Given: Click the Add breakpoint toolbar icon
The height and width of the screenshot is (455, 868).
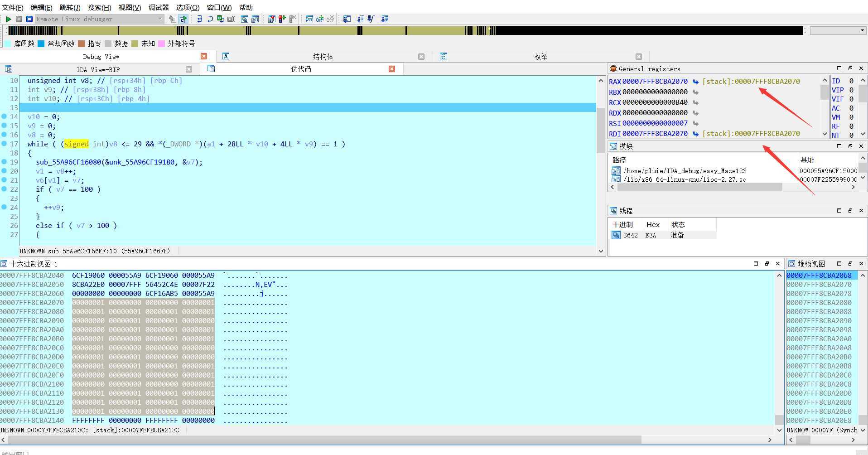Looking at the screenshot, I should 282,19.
